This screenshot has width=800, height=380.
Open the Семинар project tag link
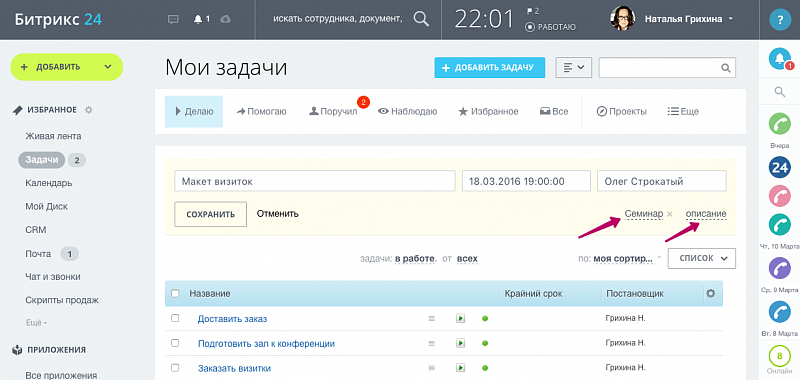click(643, 214)
